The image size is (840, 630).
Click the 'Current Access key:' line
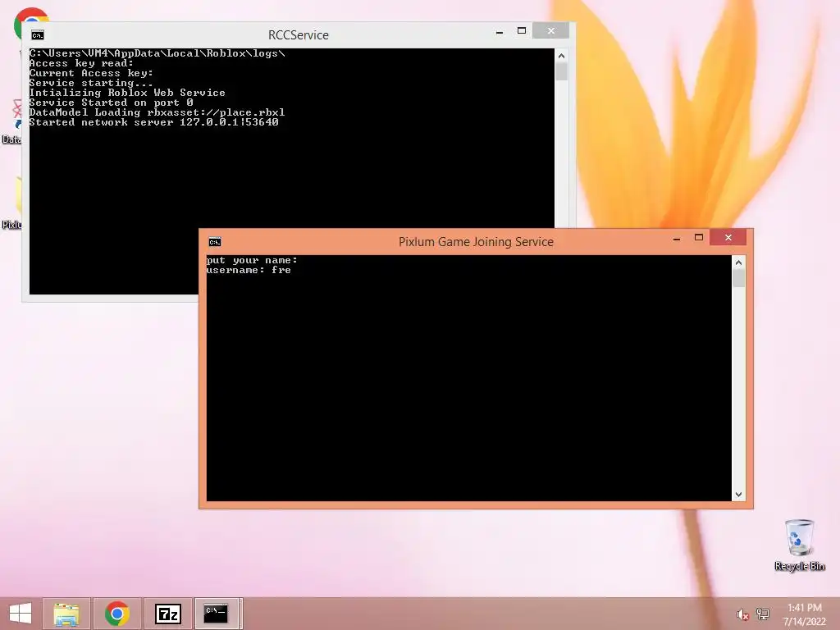point(91,73)
